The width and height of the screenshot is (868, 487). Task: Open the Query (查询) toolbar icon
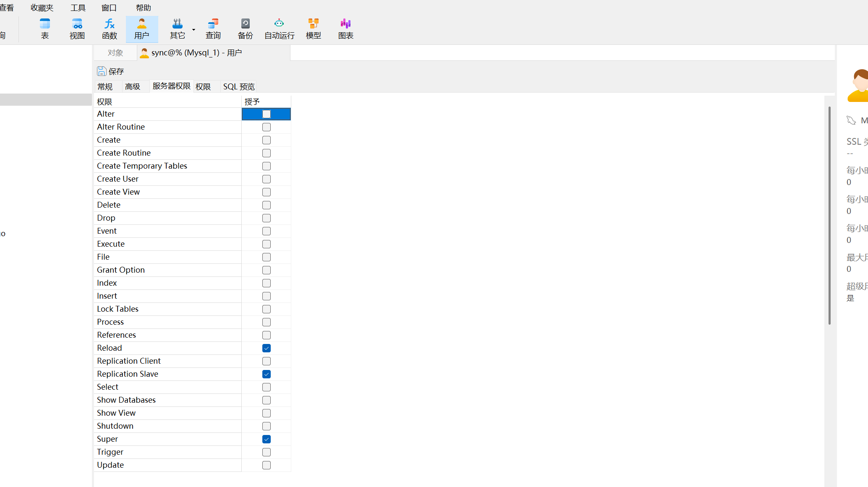tap(213, 29)
